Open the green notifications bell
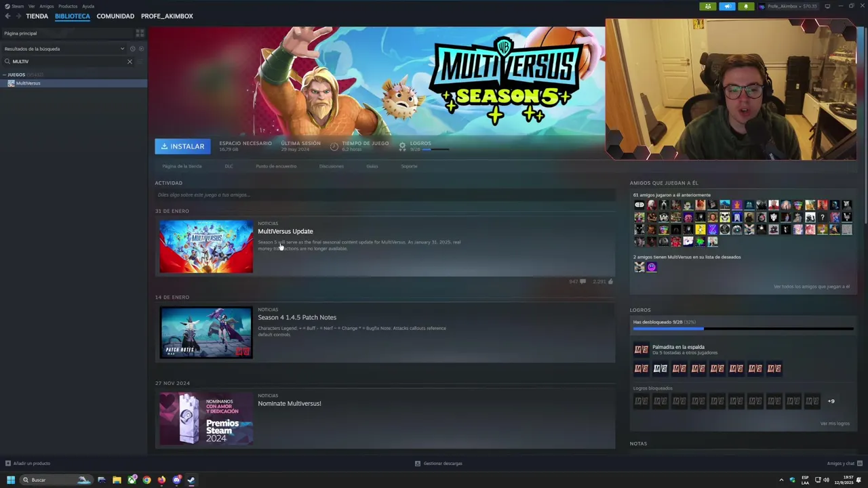This screenshot has width=868, height=488. pyautogui.click(x=746, y=6)
